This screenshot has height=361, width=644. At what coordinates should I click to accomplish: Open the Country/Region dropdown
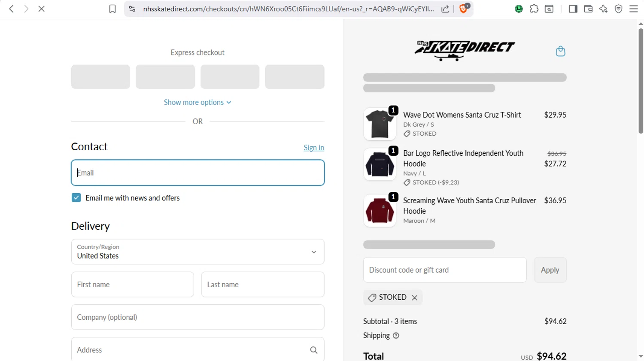pos(197,252)
